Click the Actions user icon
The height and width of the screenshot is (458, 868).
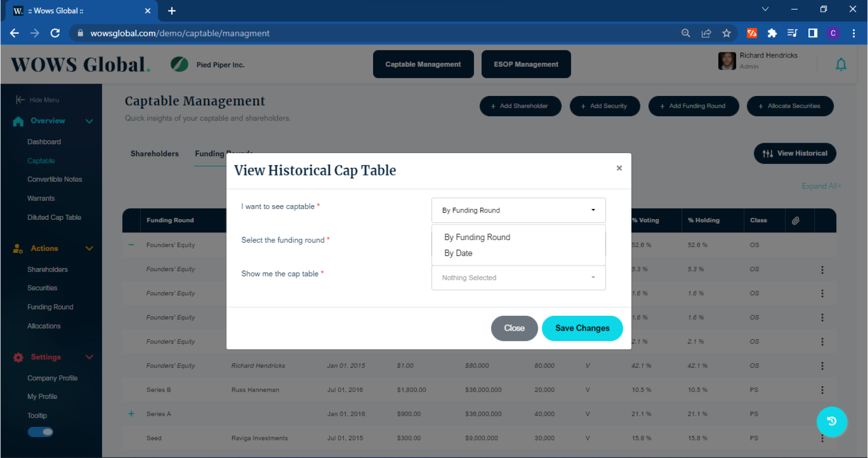(18, 249)
